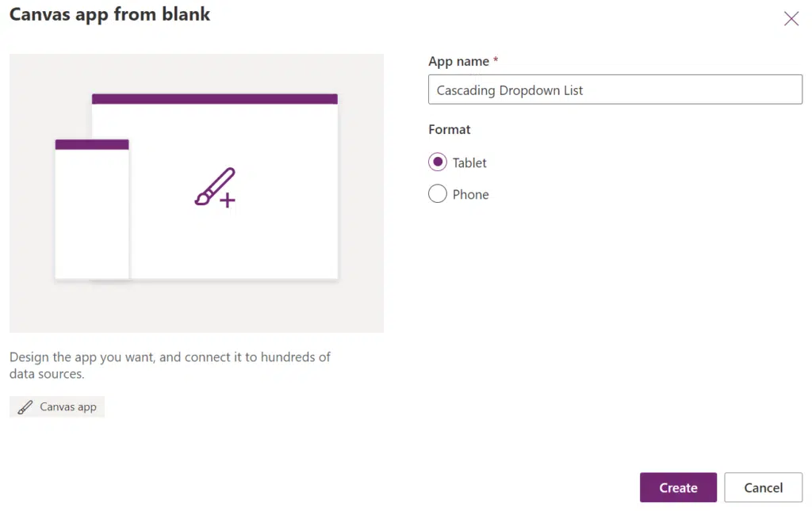Click the pencil icon beside Canvas app

(x=25, y=407)
